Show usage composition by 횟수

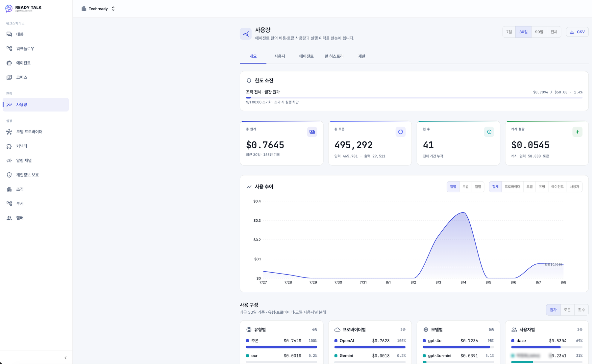[581, 310]
